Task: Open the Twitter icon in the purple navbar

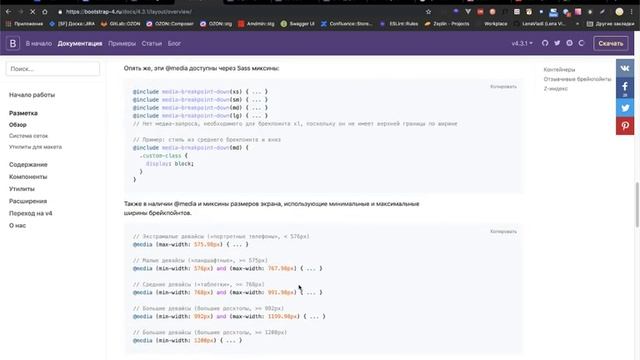Action: [557, 43]
